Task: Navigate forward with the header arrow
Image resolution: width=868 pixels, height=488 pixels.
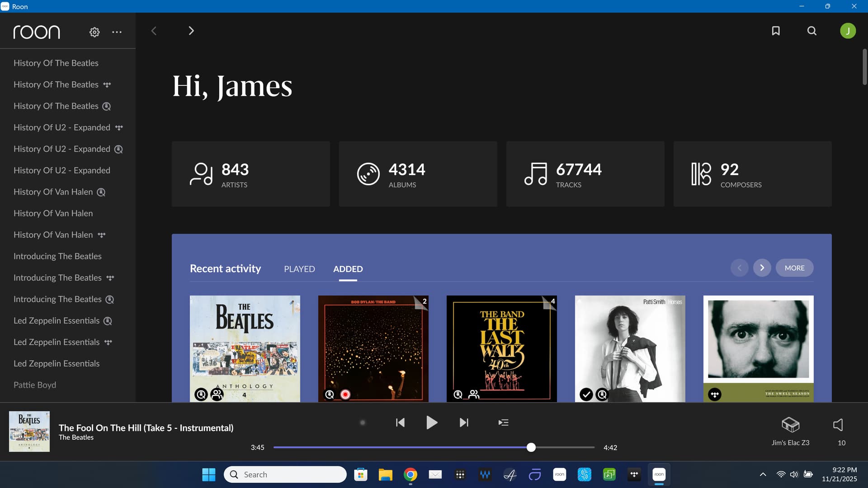Action: (x=191, y=31)
